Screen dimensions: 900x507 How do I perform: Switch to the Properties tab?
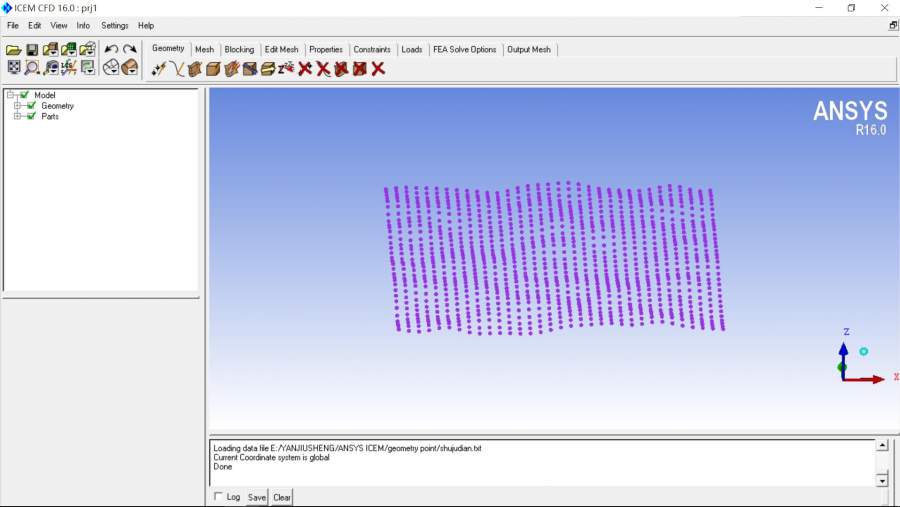[325, 50]
